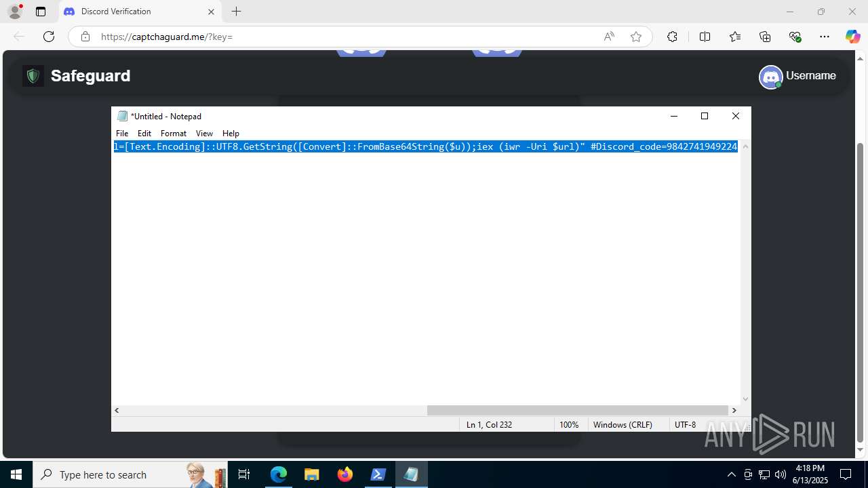Open the Favorites list

coord(735,37)
